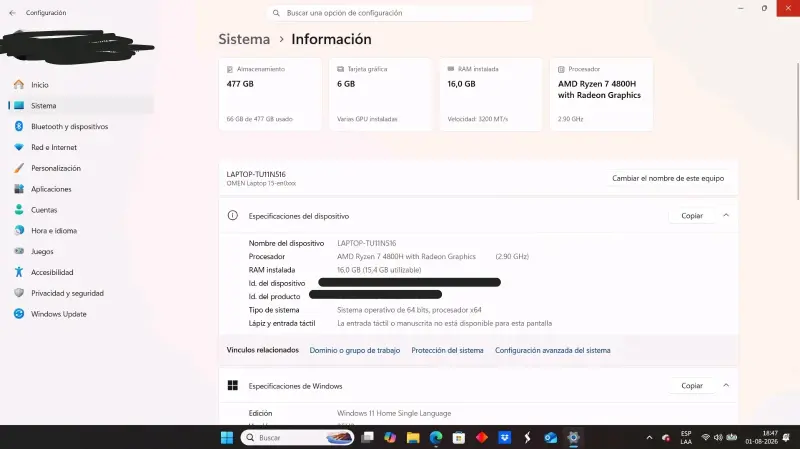Open ESP LAA language switcher
The width and height of the screenshot is (800, 449).
point(686,438)
